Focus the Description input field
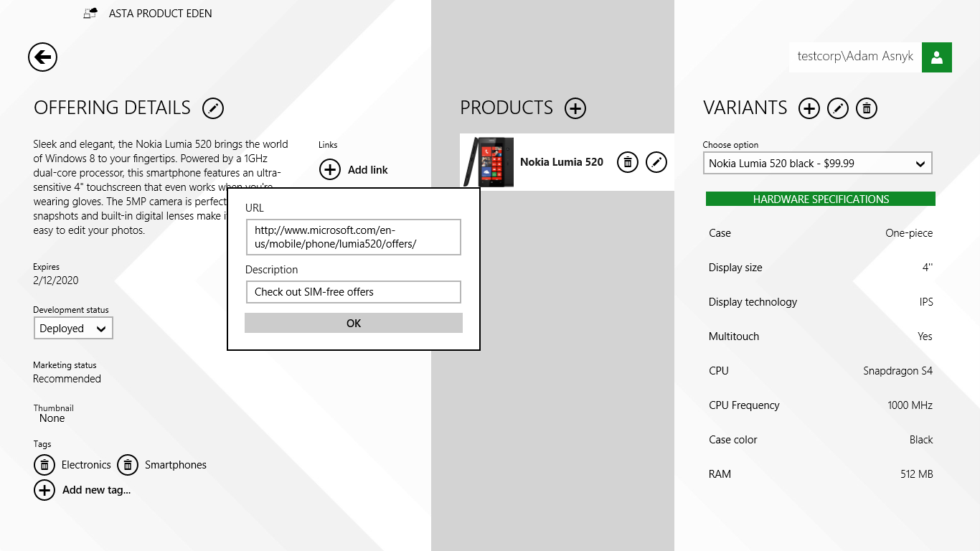 [352, 292]
